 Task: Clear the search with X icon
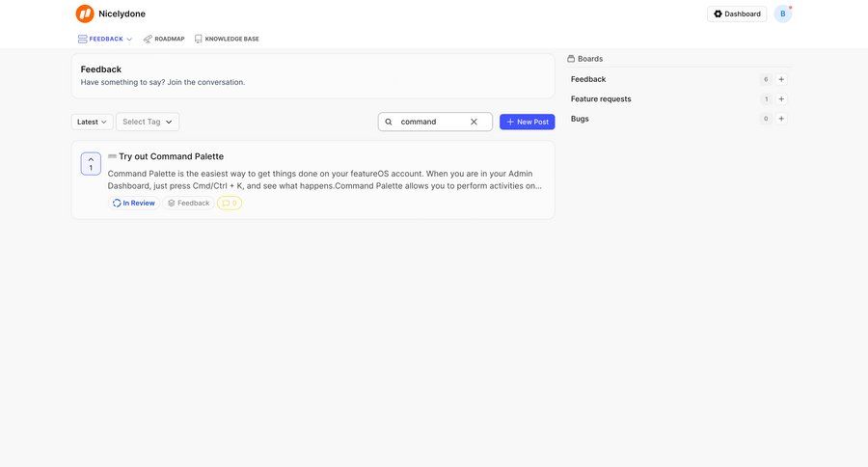(474, 122)
